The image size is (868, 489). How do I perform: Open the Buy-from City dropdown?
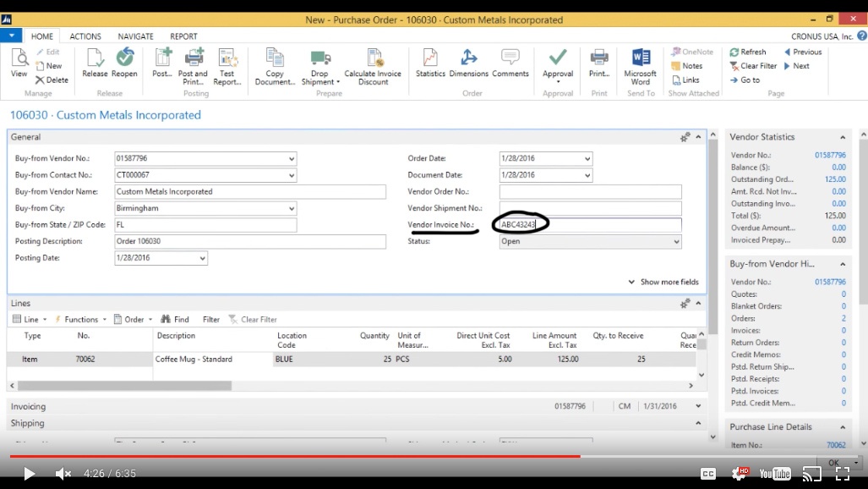(292, 208)
